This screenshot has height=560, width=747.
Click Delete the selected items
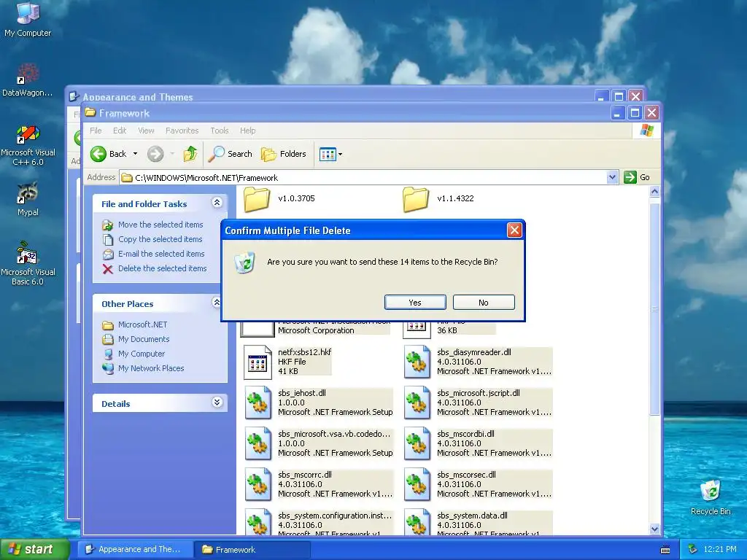pyautogui.click(x=163, y=268)
